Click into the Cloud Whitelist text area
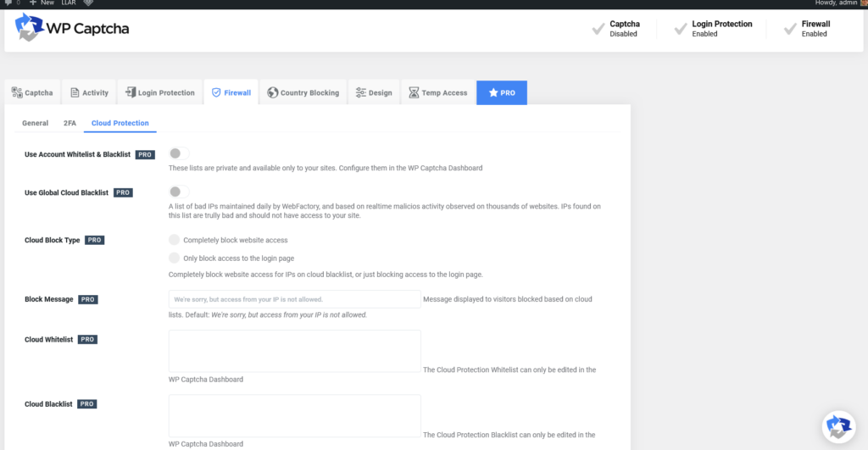This screenshot has height=450, width=868. 294,351
